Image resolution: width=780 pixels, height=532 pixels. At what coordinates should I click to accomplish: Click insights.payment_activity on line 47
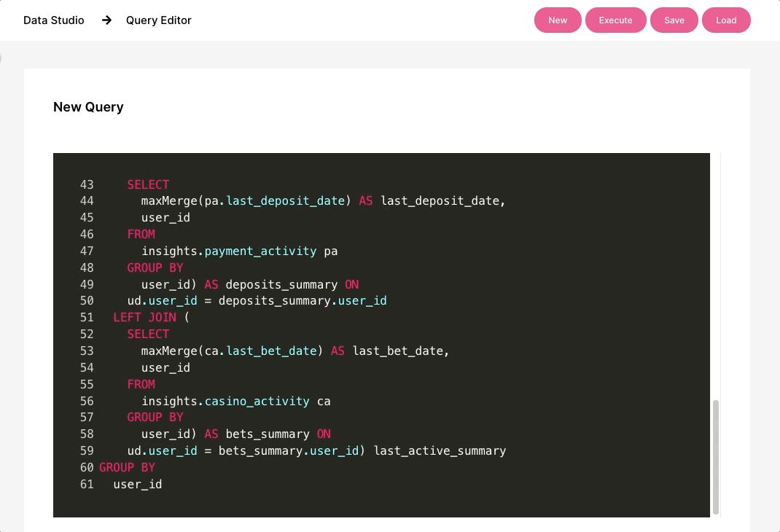(x=229, y=251)
